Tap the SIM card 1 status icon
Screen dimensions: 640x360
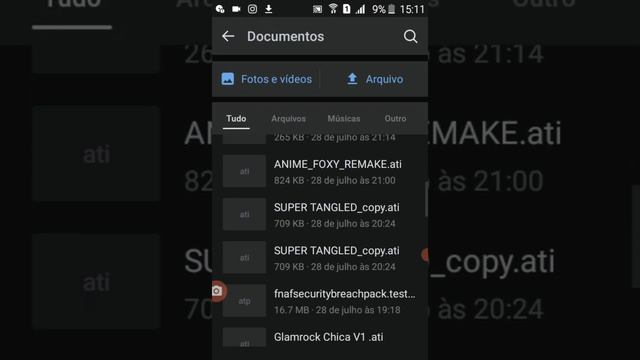point(347,9)
